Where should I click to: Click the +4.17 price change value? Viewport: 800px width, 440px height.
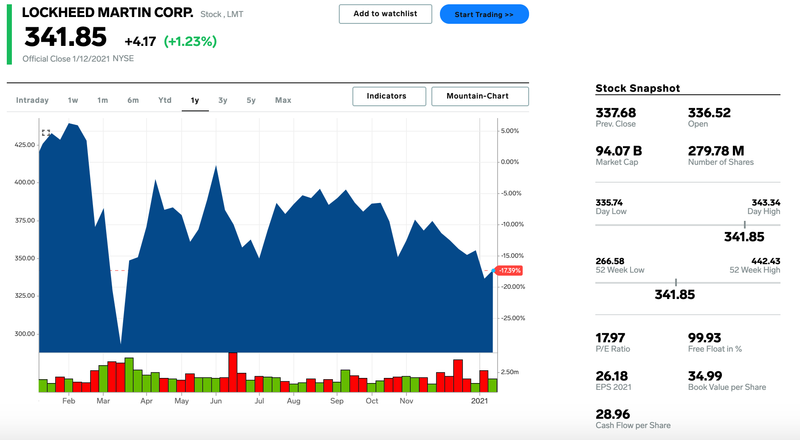point(140,41)
